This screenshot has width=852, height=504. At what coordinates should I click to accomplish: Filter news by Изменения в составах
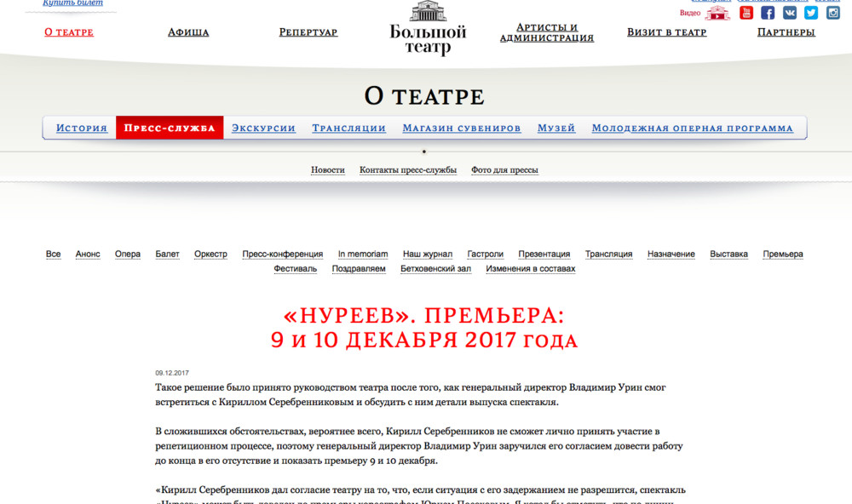click(x=530, y=269)
